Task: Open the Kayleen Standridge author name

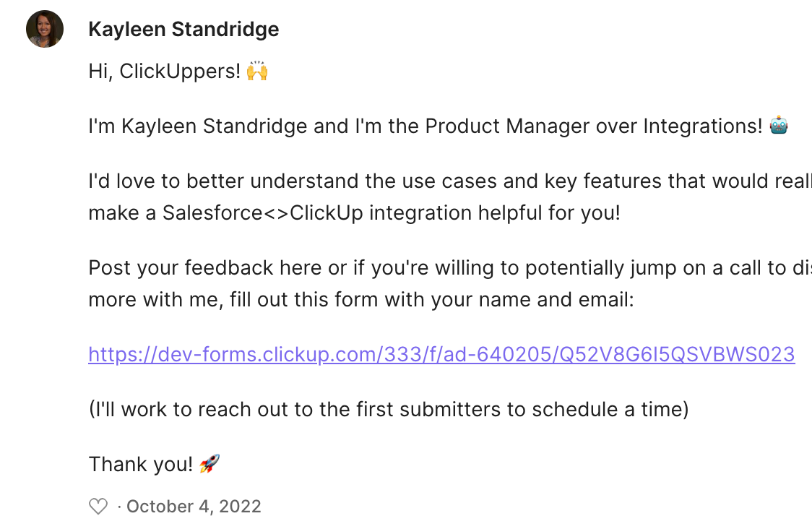Action: point(183,29)
